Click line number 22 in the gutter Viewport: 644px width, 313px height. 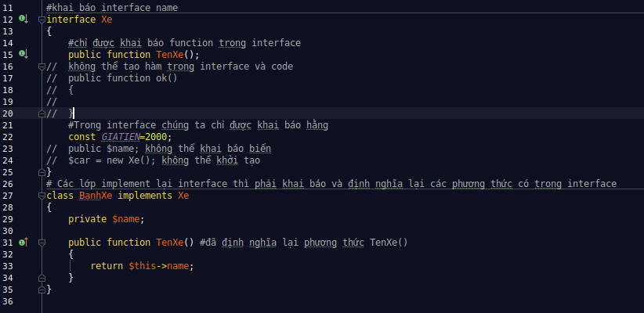9,137
